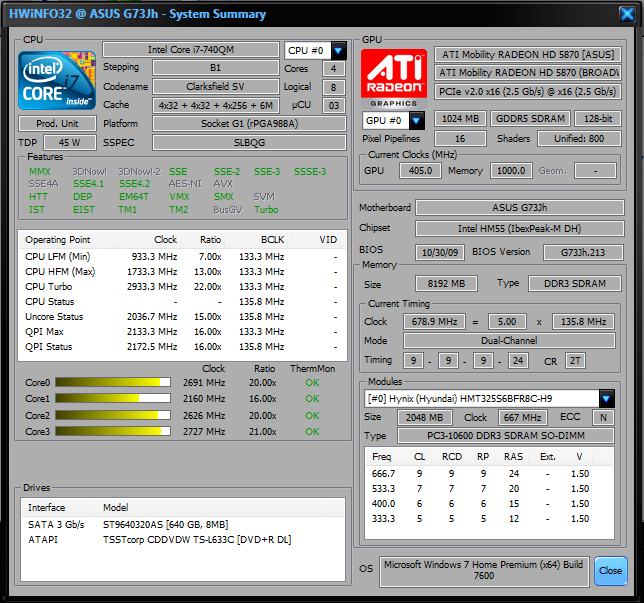Click the Socket G1 (rPGA988A) platform field
Screen dimensions: 644x603
pyautogui.click(x=249, y=124)
